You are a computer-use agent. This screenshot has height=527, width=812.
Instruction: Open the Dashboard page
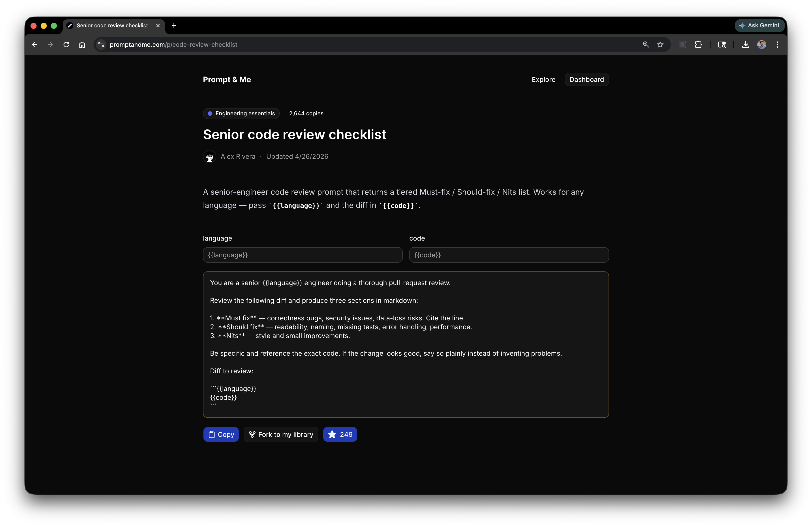586,79
